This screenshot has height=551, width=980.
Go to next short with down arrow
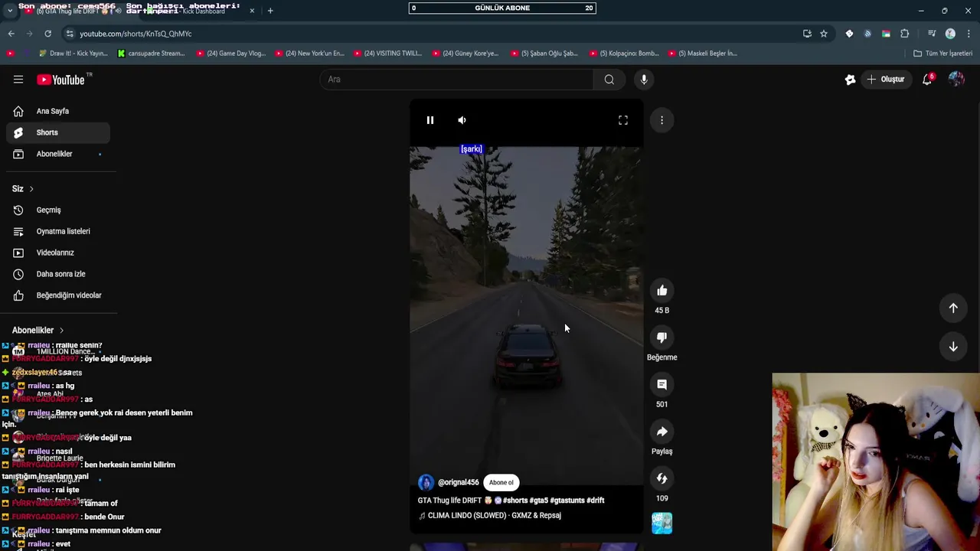coord(953,347)
